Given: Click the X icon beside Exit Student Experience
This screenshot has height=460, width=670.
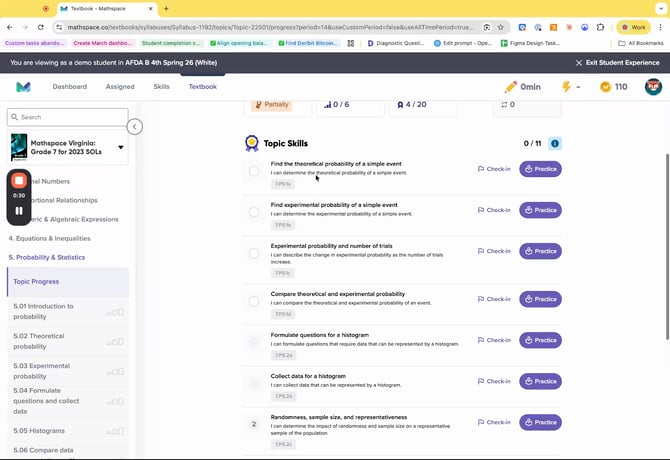Looking at the screenshot, I should [x=579, y=63].
